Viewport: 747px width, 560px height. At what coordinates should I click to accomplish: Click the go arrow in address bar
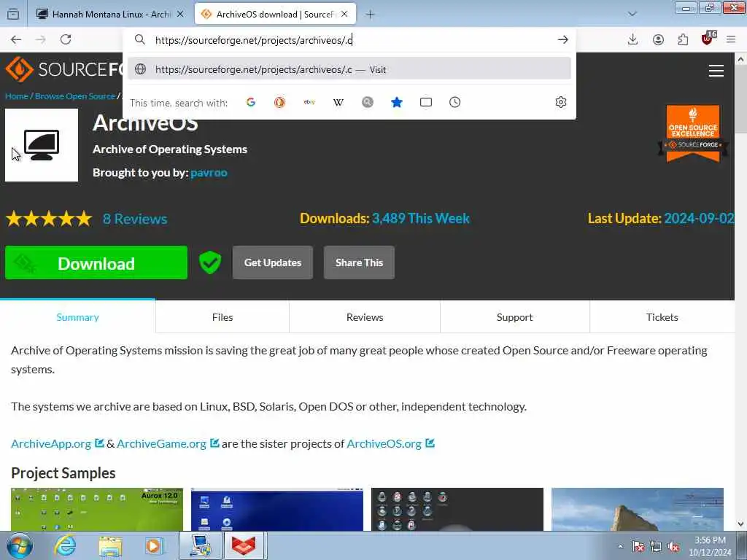pyautogui.click(x=562, y=40)
